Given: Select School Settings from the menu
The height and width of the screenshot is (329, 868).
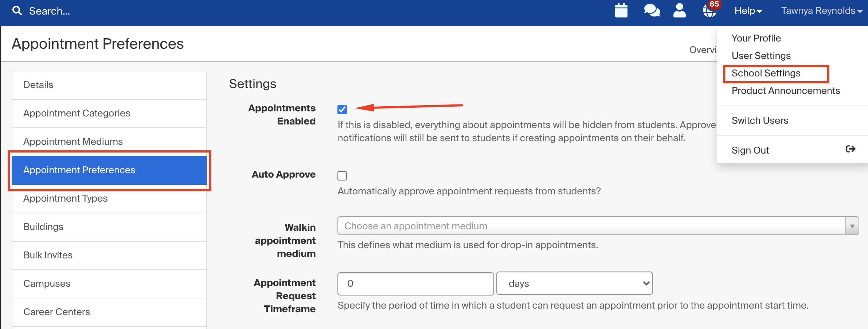Looking at the screenshot, I should tap(766, 73).
